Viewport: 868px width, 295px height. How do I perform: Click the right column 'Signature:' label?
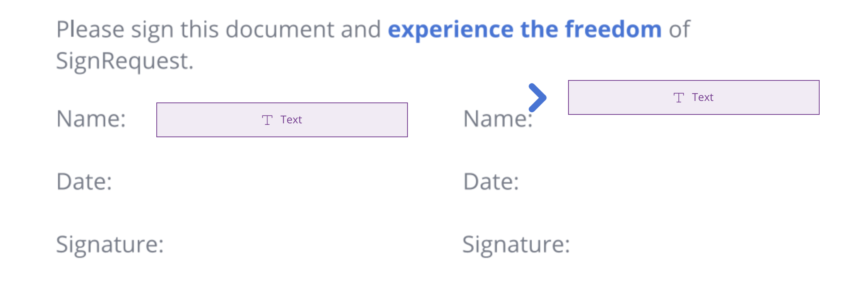[x=517, y=245]
